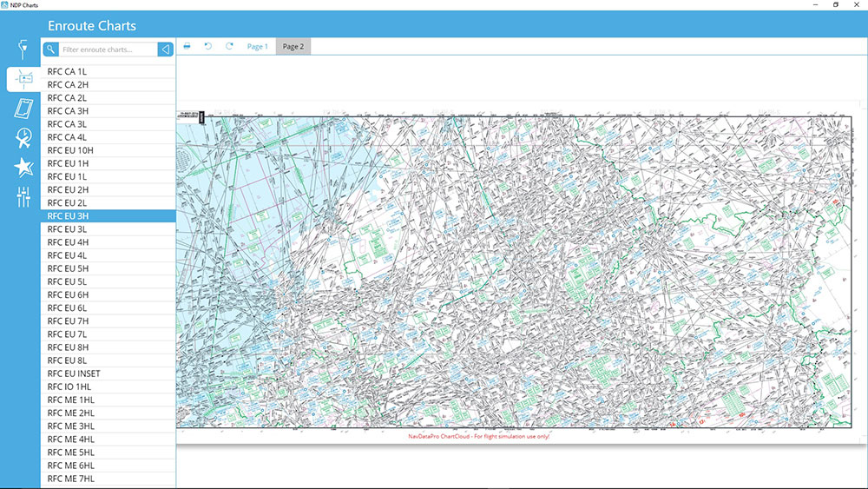
Task: Select RFC EU 7L chart
Action: pyautogui.click(x=108, y=334)
